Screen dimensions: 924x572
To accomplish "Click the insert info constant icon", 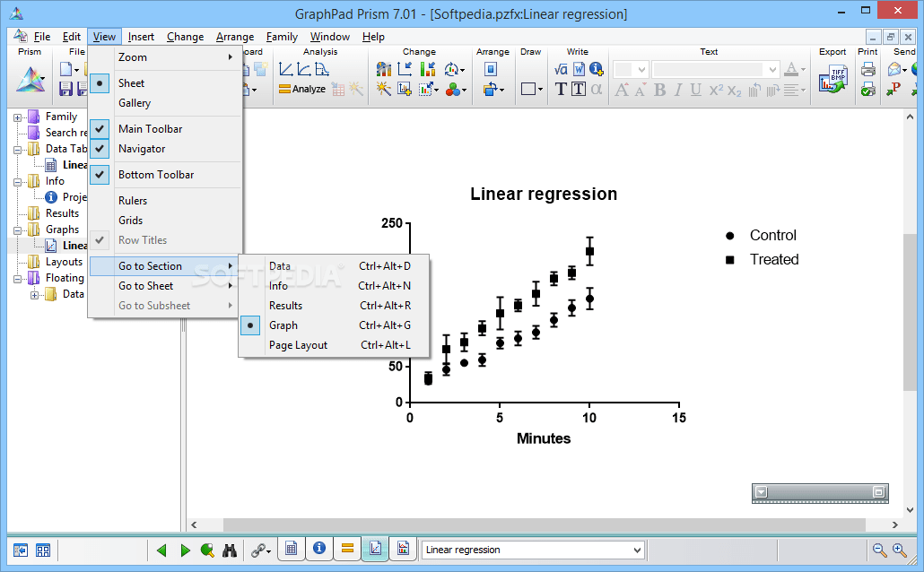I will (596, 70).
